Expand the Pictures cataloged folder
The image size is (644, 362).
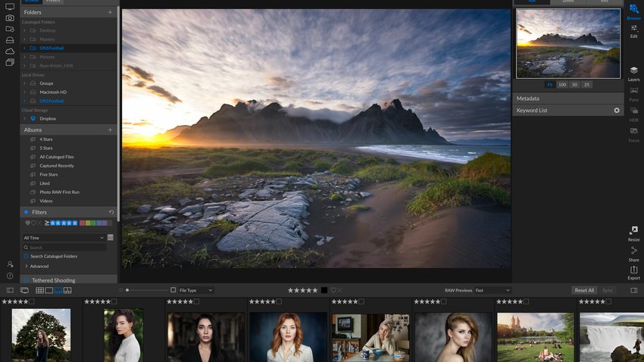point(24,57)
